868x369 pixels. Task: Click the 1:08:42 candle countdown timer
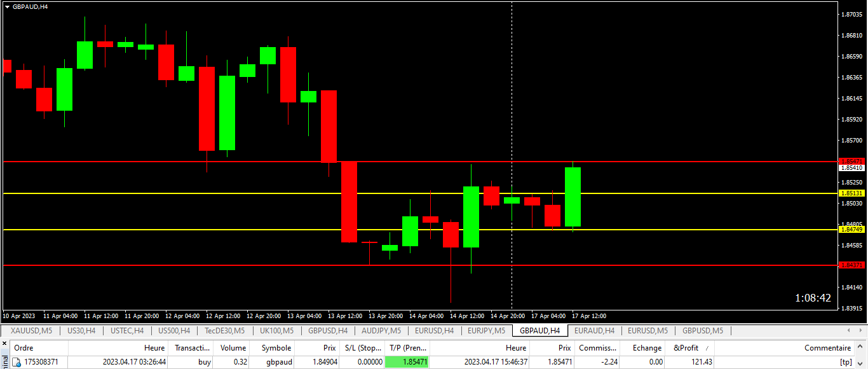coord(813,298)
